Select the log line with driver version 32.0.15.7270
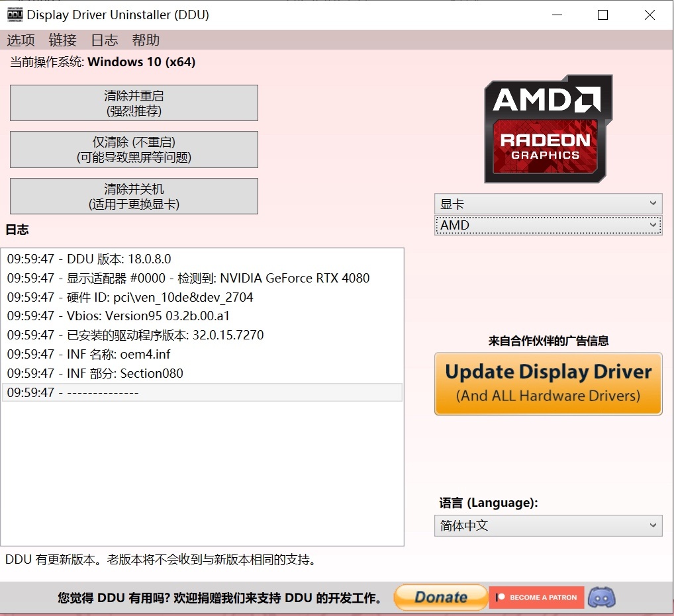The width and height of the screenshot is (674, 616). click(x=202, y=335)
